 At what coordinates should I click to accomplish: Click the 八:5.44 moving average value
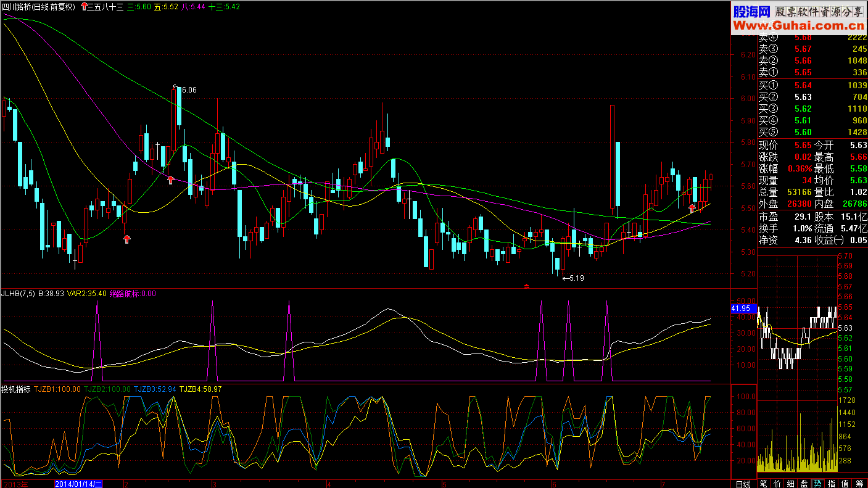coord(194,7)
